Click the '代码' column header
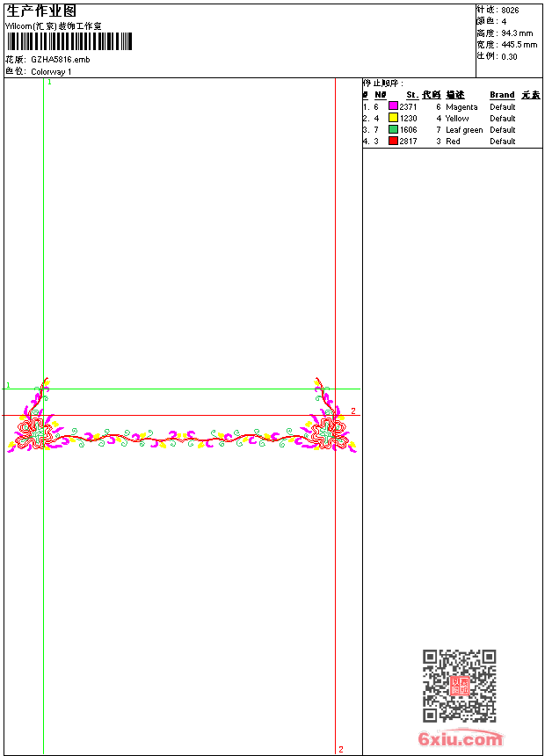Viewport: 545px width, 756px height. click(432, 95)
